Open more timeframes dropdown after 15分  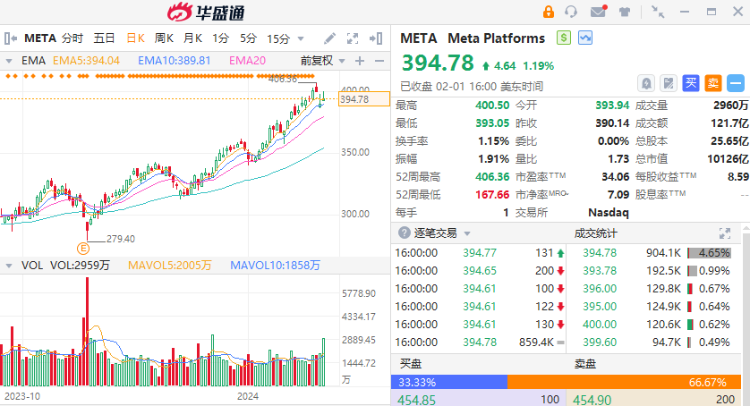pyautogui.click(x=301, y=39)
